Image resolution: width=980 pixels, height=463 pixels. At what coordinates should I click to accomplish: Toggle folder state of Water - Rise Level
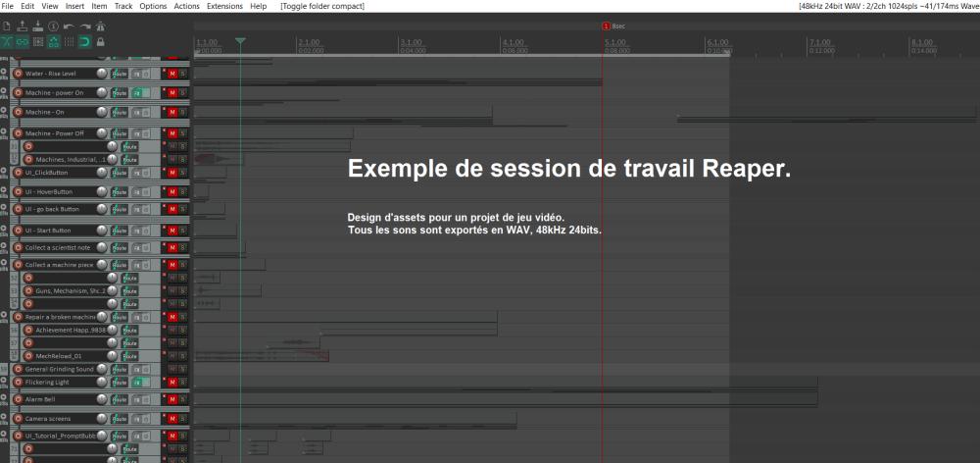point(4,72)
